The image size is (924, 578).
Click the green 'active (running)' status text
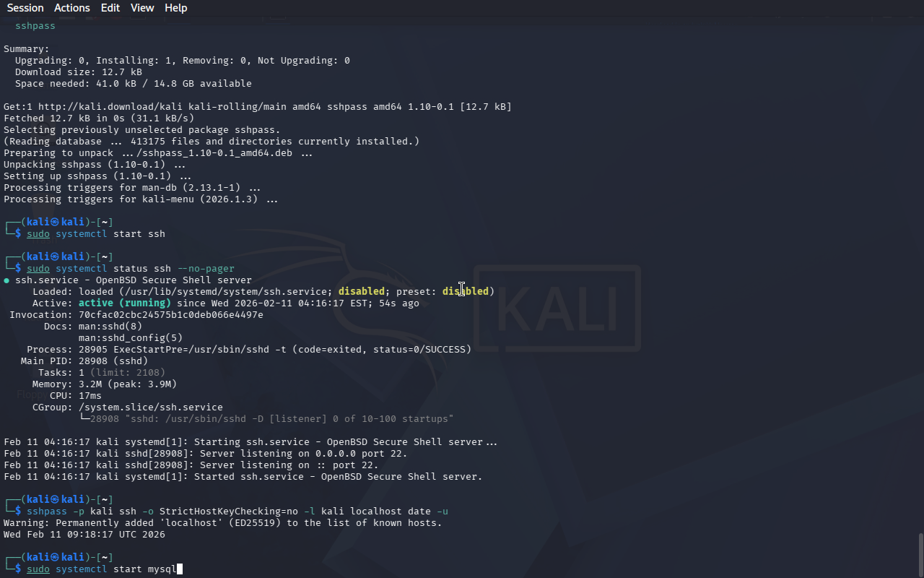coord(125,303)
